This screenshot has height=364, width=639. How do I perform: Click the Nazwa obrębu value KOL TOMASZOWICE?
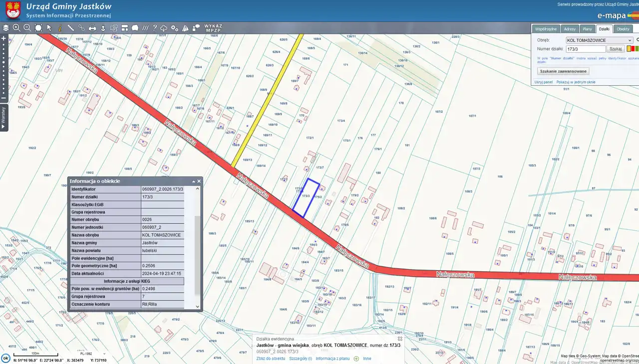(163, 235)
